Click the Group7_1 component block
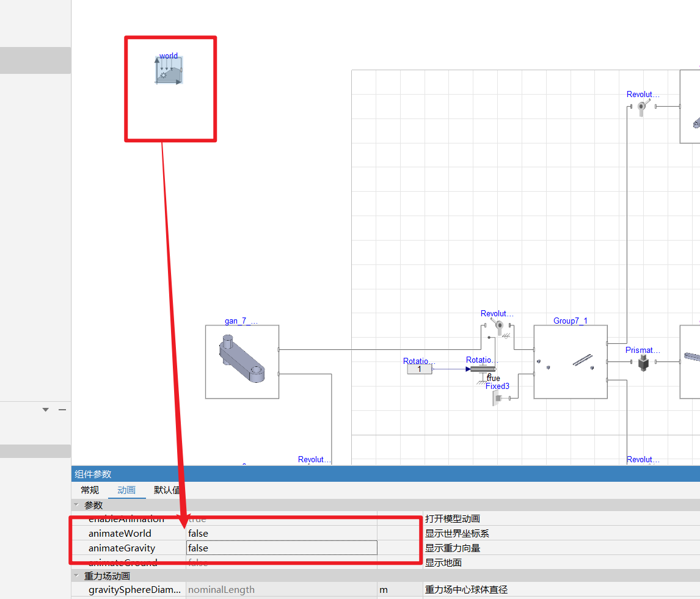Image resolution: width=700 pixels, height=599 pixels. (571, 362)
